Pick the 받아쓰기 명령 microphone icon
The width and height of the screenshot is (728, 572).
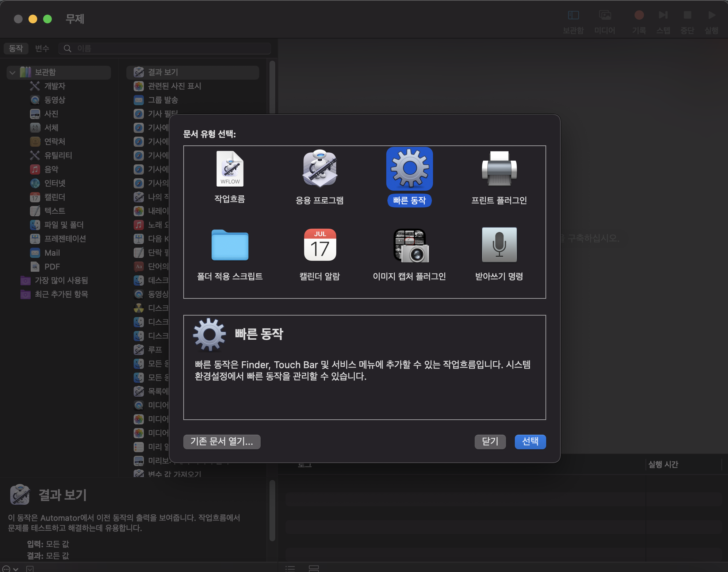click(x=499, y=245)
